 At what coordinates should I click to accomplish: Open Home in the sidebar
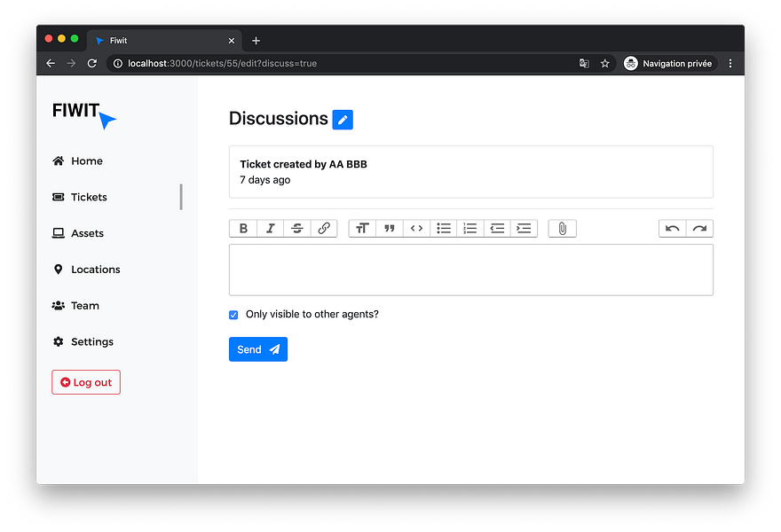78,160
